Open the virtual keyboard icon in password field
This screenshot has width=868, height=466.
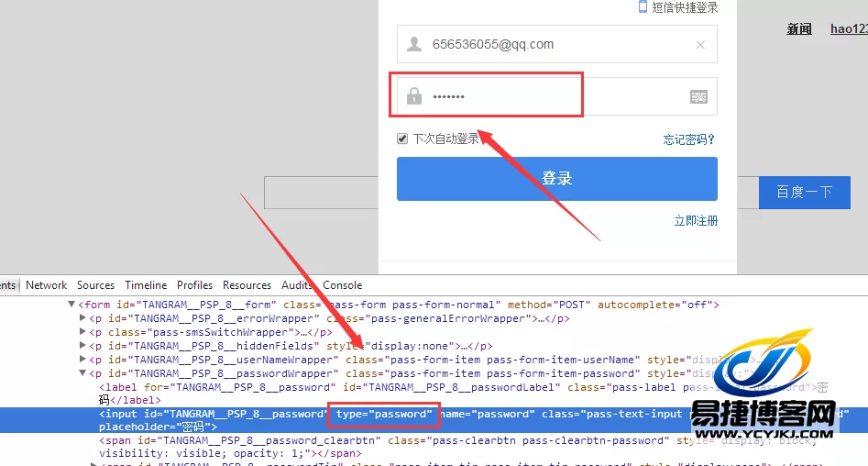[698, 97]
